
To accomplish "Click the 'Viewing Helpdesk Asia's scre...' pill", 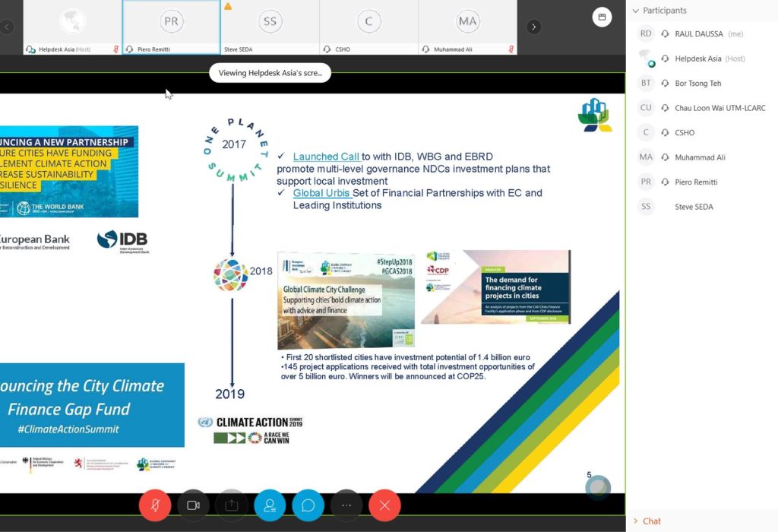I will click(270, 73).
